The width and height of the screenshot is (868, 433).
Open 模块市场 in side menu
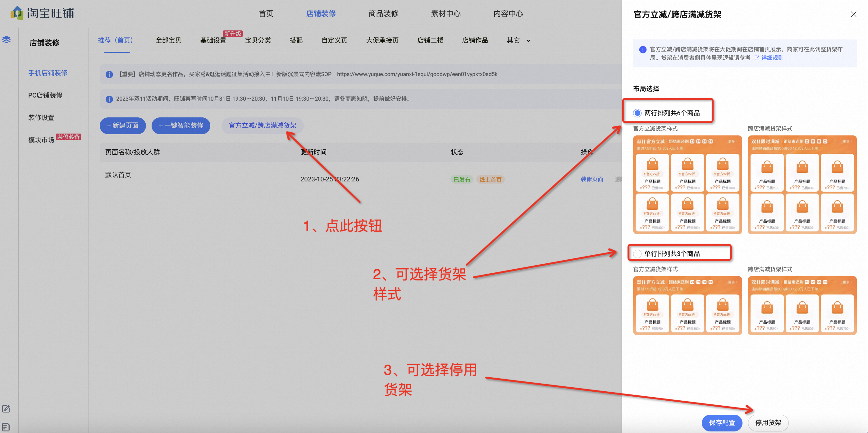pyautogui.click(x=41, y=140)
